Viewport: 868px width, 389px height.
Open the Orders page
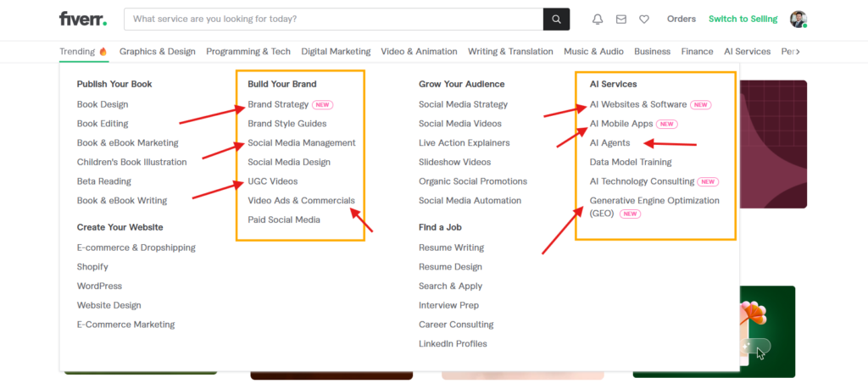pos(681,19)
